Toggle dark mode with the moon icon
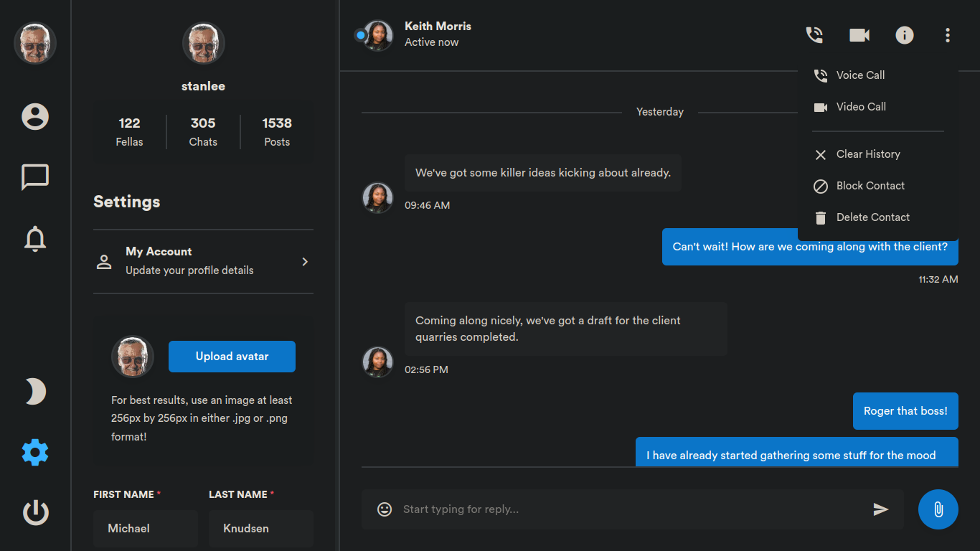The image size is (980, 551). (x=35, y=392)
